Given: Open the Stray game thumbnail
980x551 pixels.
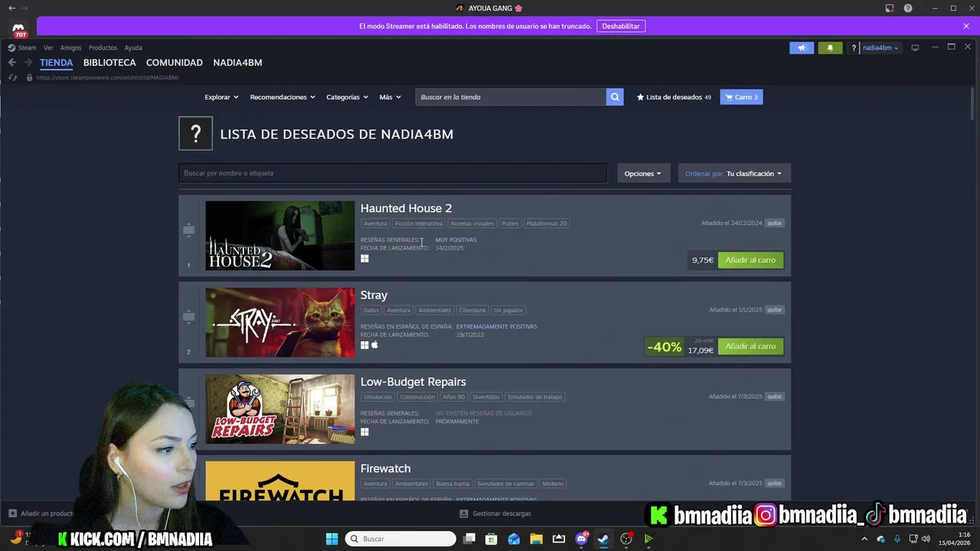Looking at the screenshot, I should click(280, 322).
